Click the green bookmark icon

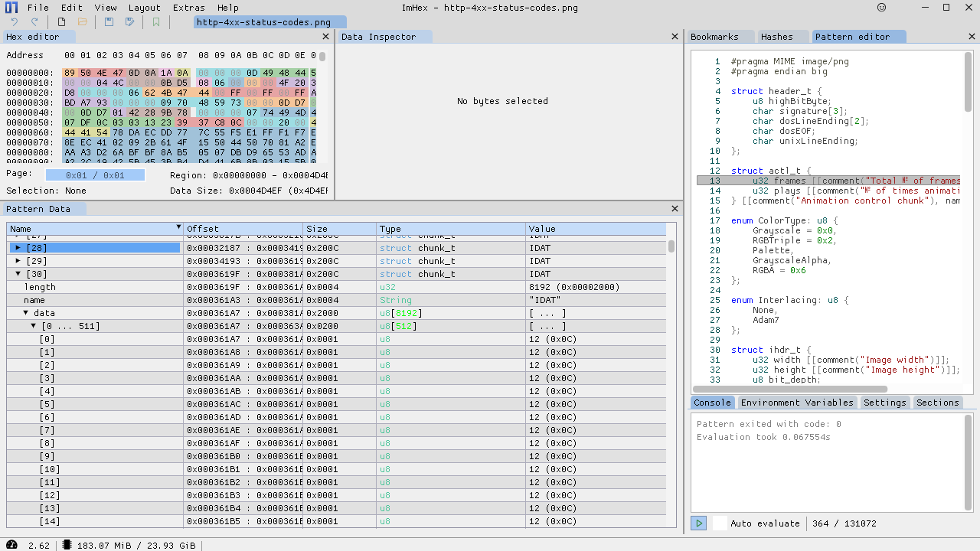tap(156, 22)
